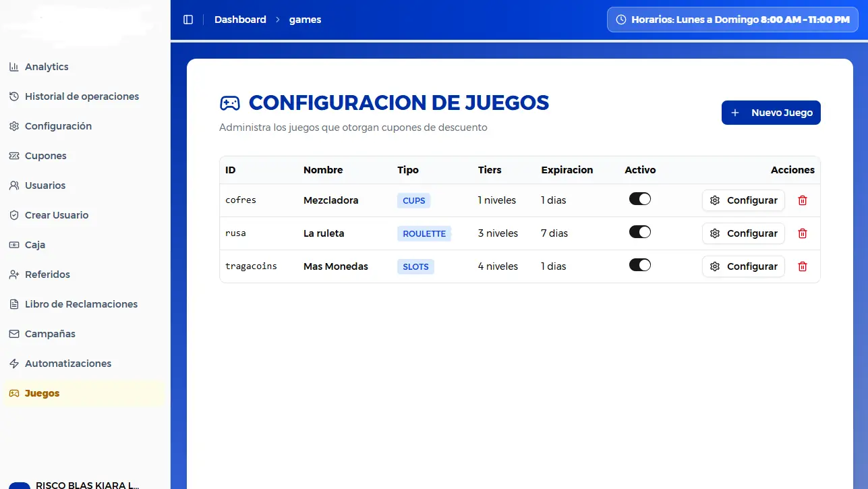Click the games breadcrumb item
Viewport: 868px width, 489px height.
(x=305, y=20)
